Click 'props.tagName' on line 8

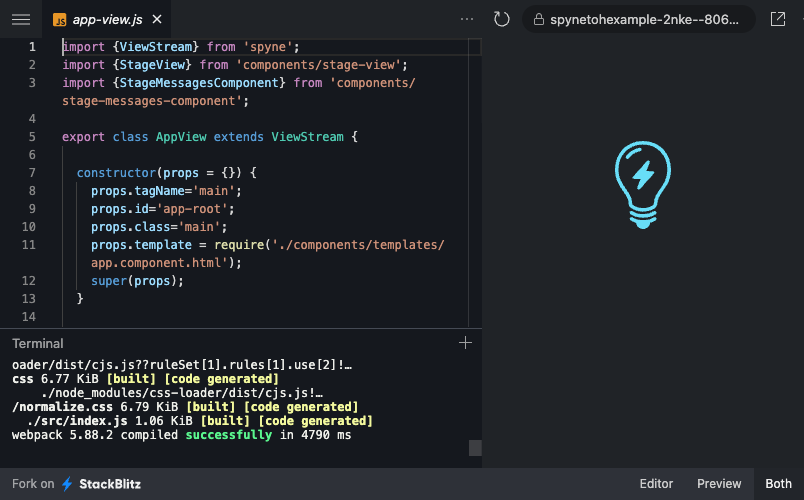tap(138, 191)
